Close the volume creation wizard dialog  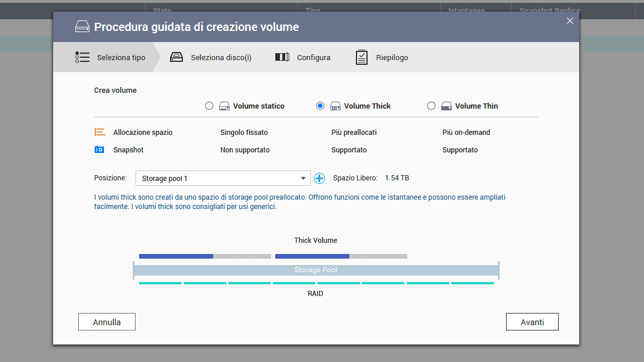coord(570,21)
